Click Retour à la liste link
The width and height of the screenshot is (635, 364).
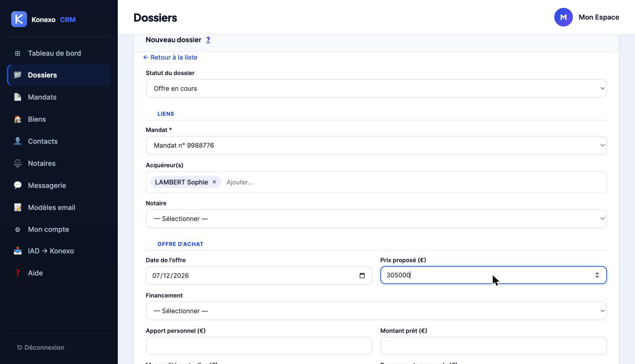click(x=170, y=57)
